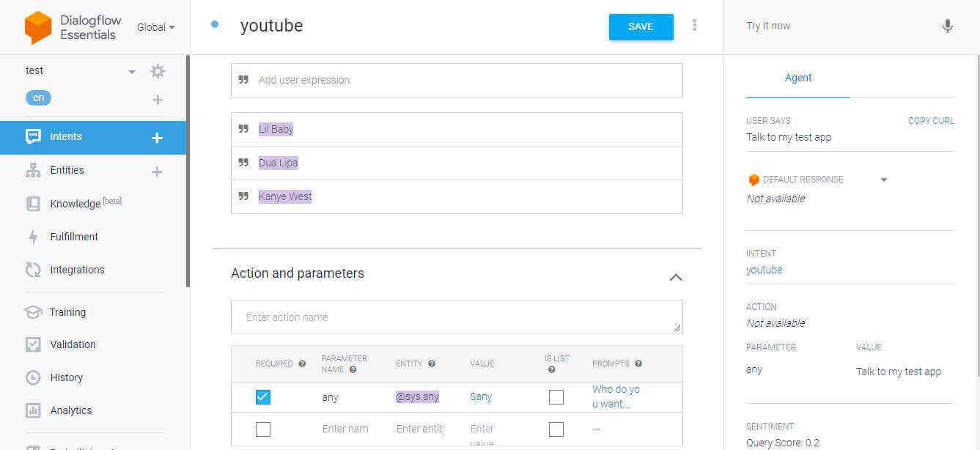980x450 pixels.
Task: Click the @sys.any entity cell
Action: click(x=417, y=396)
